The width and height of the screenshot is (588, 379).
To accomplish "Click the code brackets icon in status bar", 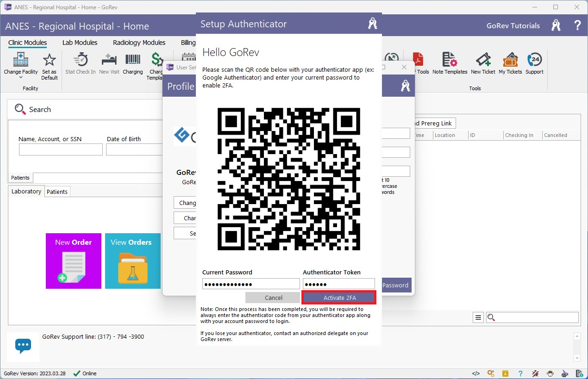I will coord(476,373).
